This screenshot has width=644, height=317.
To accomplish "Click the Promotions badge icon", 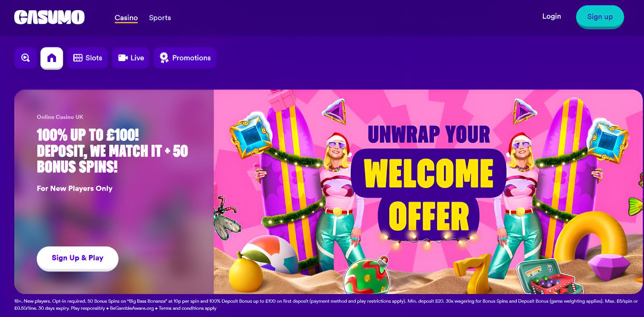I will (164, 58).
